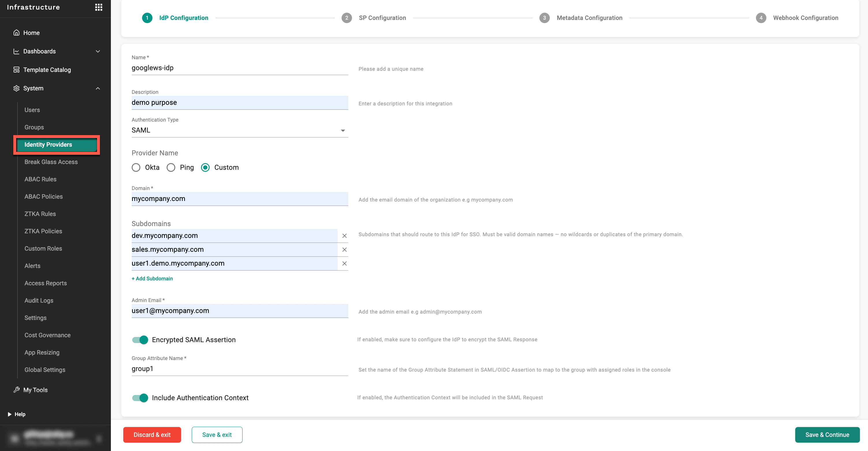This screenshot has height=451, width=868.
Task: Open the user account dropdown
Action: pos(99,439)
